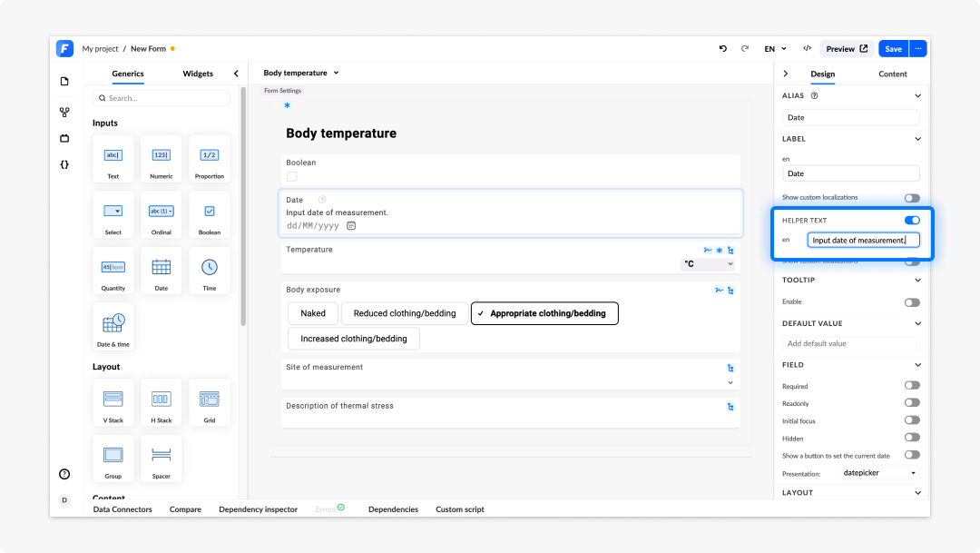Enable the Tooltip toggle
Screen dimensions: 980x553
[x=912, y=302]
